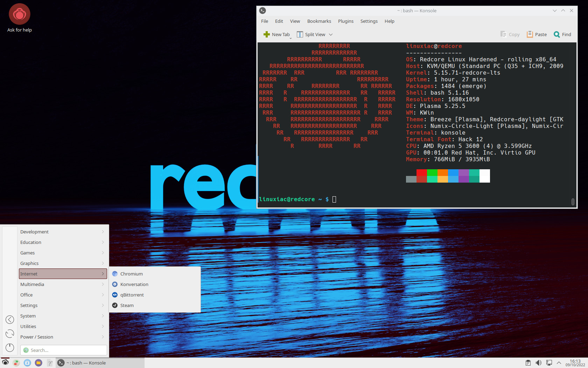Open the Ask for help desktop icon
The width and height of the screenshot is (588, 368).
20,18
